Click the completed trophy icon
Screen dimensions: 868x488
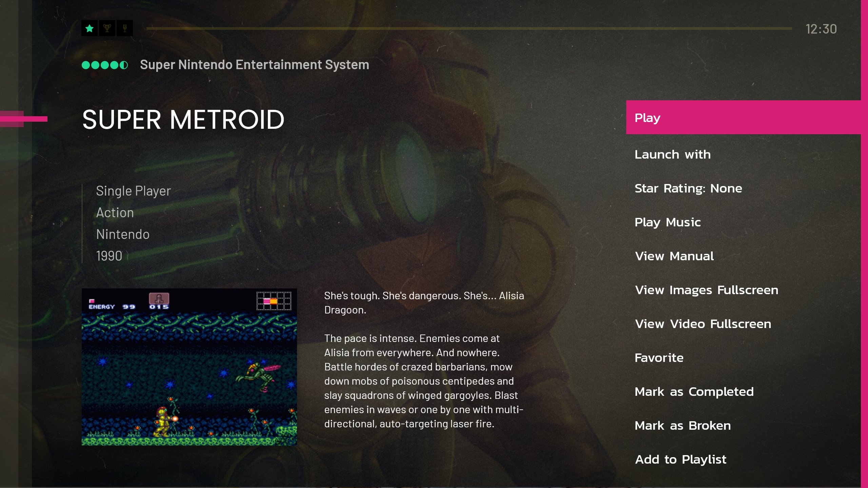[107, 28]
